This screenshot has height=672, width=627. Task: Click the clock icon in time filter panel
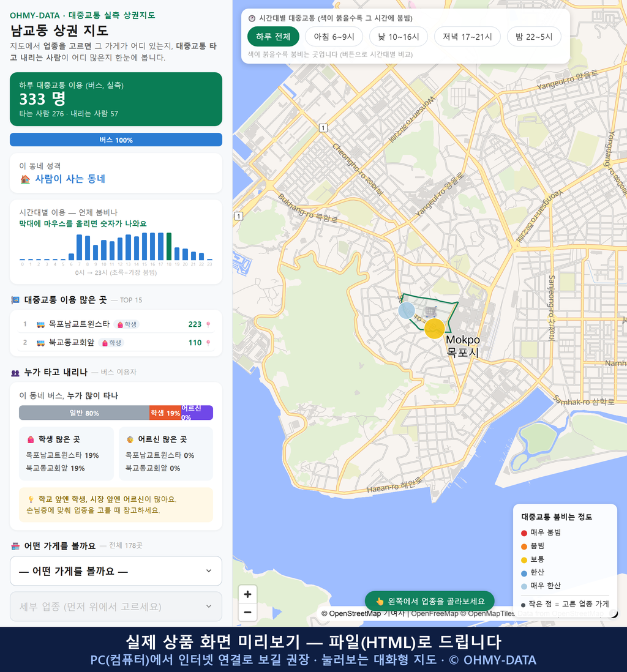tap(252, 18)
